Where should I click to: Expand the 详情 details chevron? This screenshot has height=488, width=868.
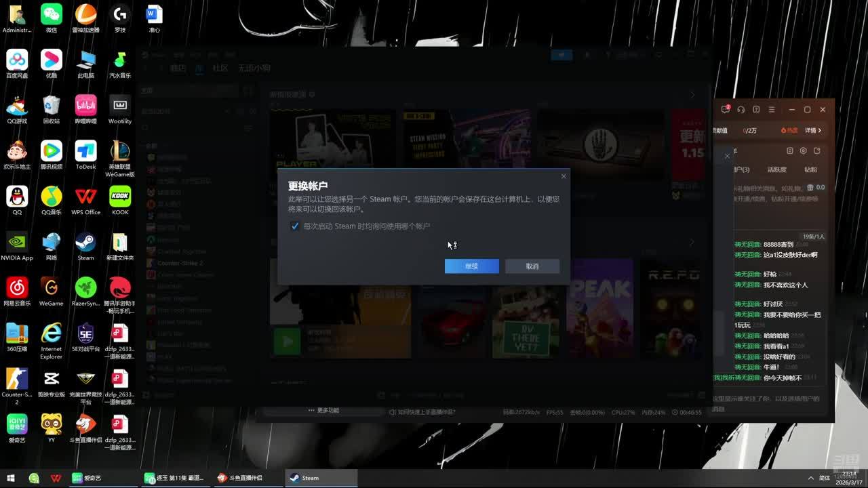click(x=814, y=130)
